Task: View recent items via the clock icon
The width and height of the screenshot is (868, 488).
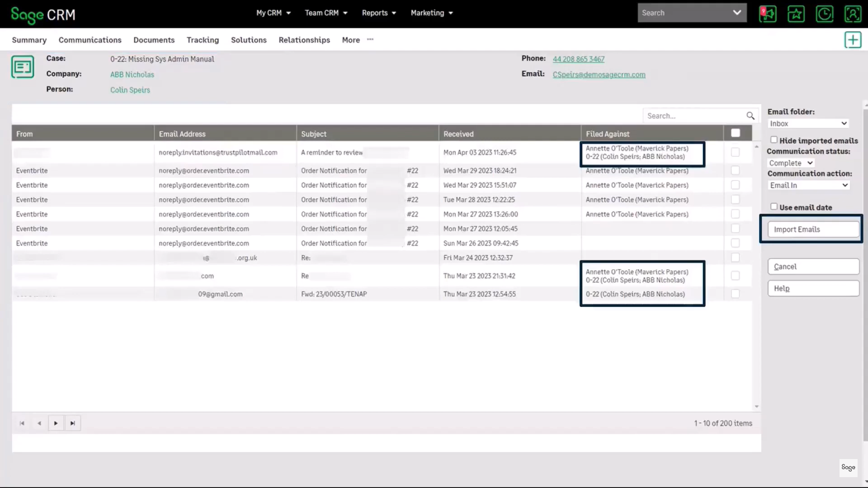Action: (825, 14)
